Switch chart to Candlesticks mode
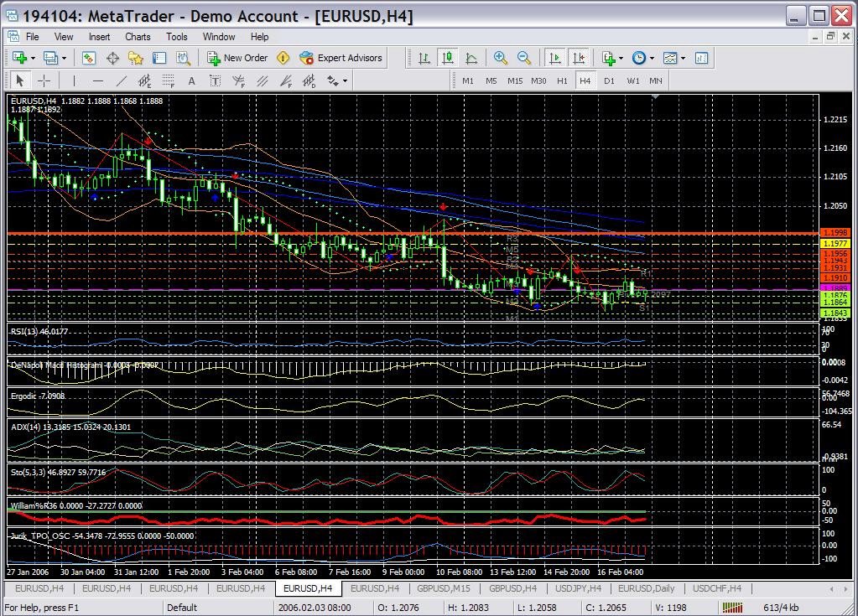The image size is (858, 616). pyautogui.click(x=448, y=58)
